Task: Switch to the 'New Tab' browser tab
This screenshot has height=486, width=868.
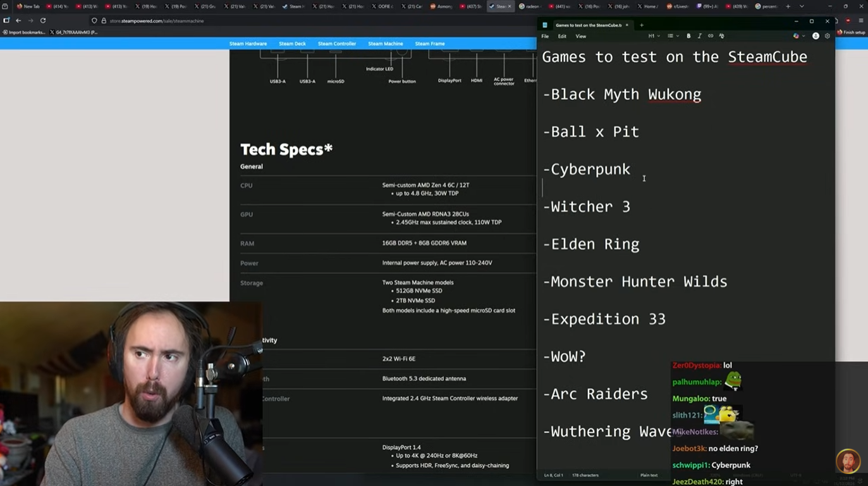Action: 28,6
